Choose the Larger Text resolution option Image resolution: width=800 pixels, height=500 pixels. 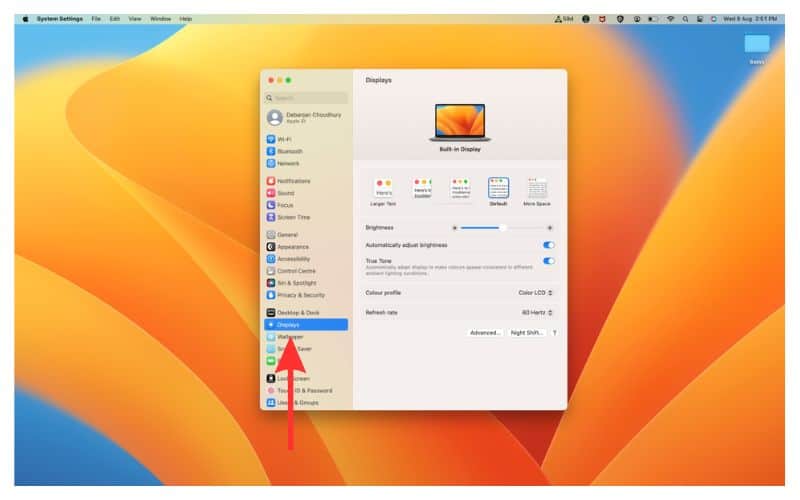pos(384,188)
